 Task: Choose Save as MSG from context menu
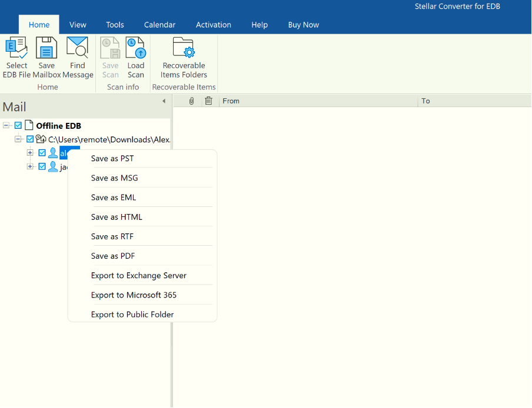coord(142,178)
